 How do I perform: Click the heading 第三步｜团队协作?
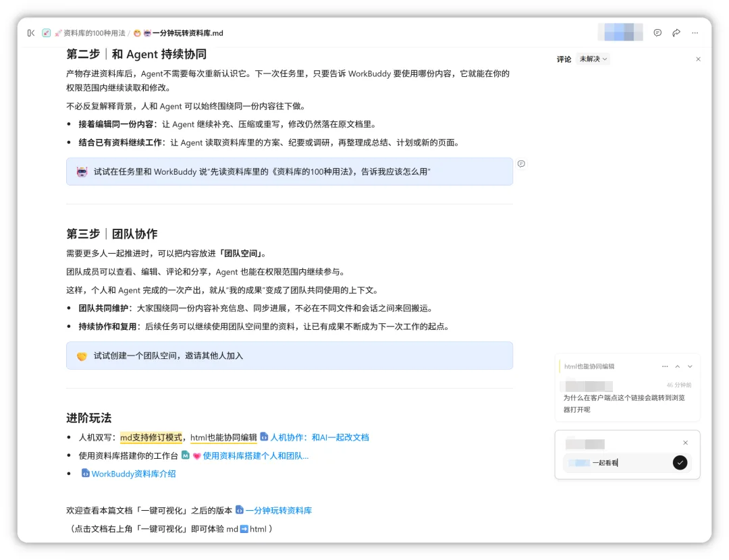click(111, 233)
